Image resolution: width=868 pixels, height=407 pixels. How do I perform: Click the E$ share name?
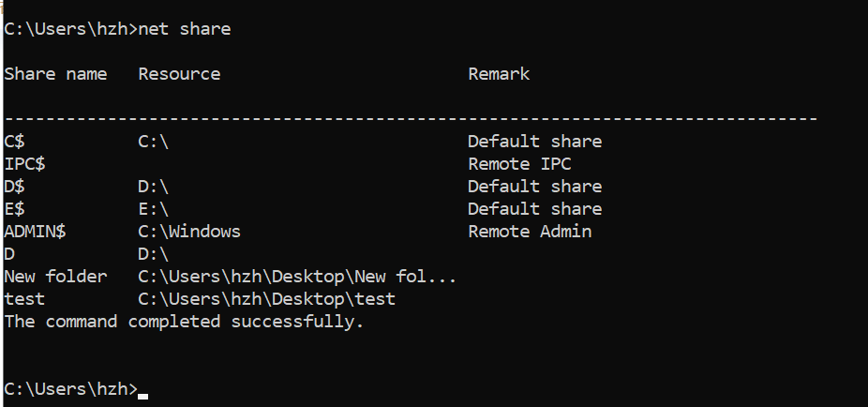tap(14, 209)
